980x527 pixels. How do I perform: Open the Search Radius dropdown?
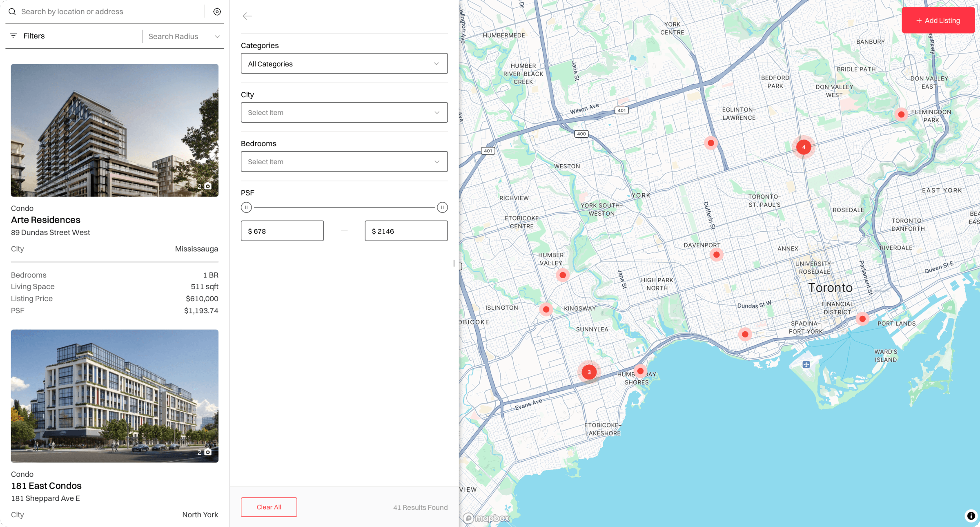pyautogui.click(x=184, y=36)
